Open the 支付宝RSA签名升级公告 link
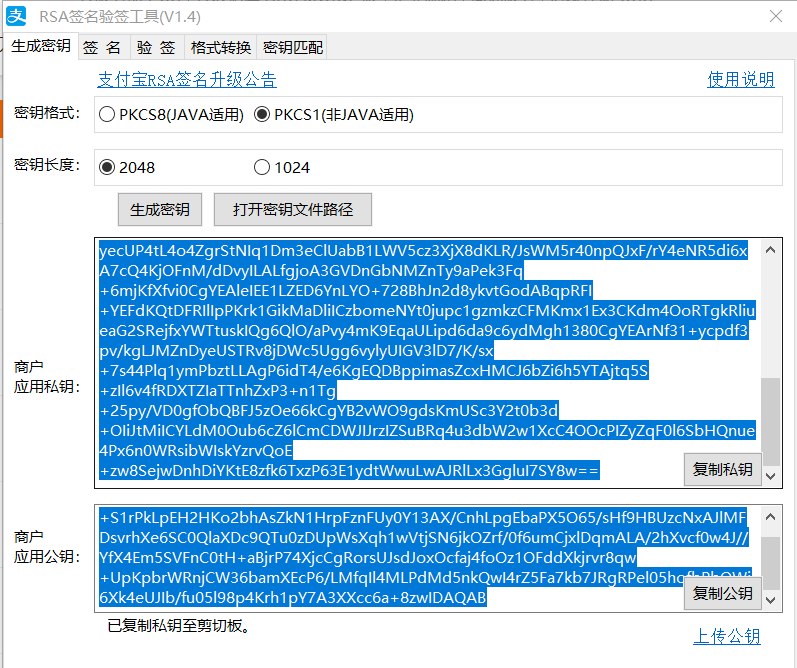Screen dimensions: 797x668 [x=187, y=79]
